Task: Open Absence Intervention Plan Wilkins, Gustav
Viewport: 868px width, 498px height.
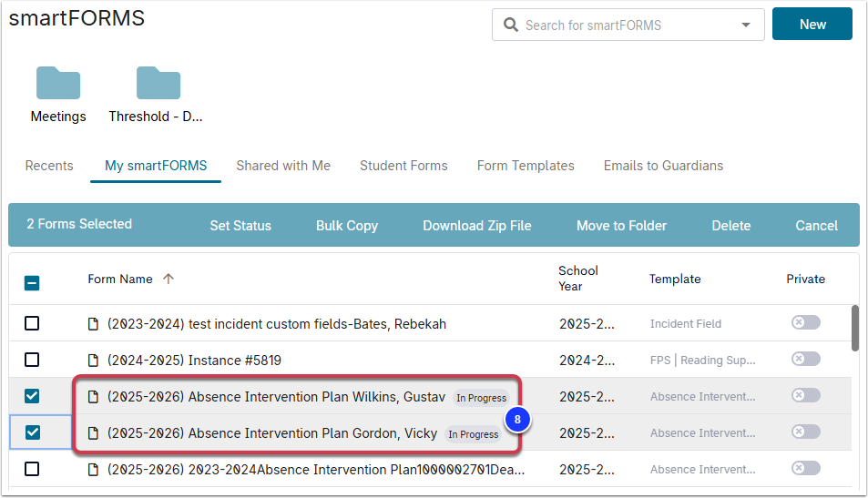Action: coord(276,397)
